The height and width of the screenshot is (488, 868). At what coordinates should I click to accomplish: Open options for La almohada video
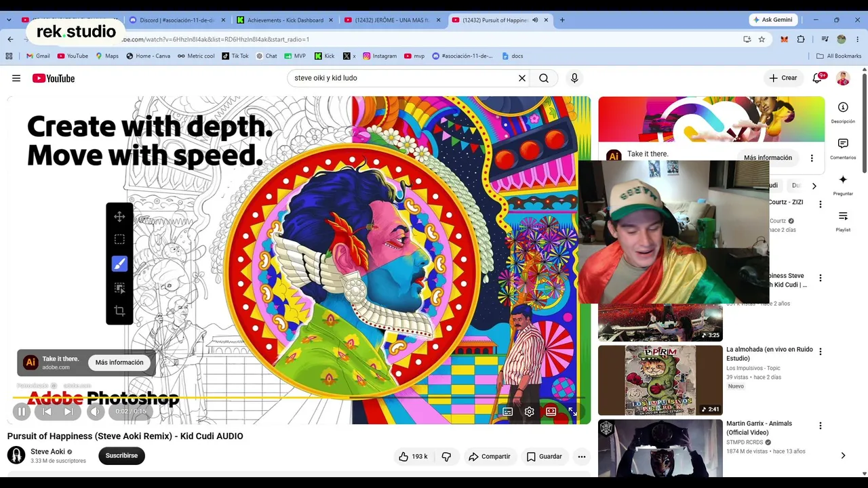coord(820,352)
